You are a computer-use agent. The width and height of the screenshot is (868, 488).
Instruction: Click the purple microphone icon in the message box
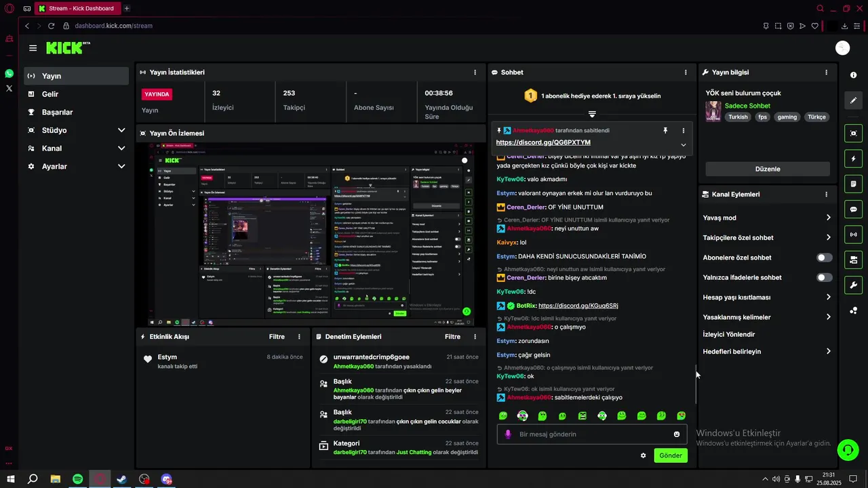pyautogui.click(x=508, y=434)
